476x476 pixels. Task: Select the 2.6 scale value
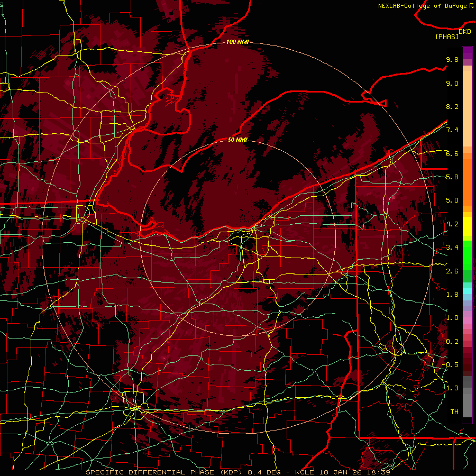tap(452, 271)
